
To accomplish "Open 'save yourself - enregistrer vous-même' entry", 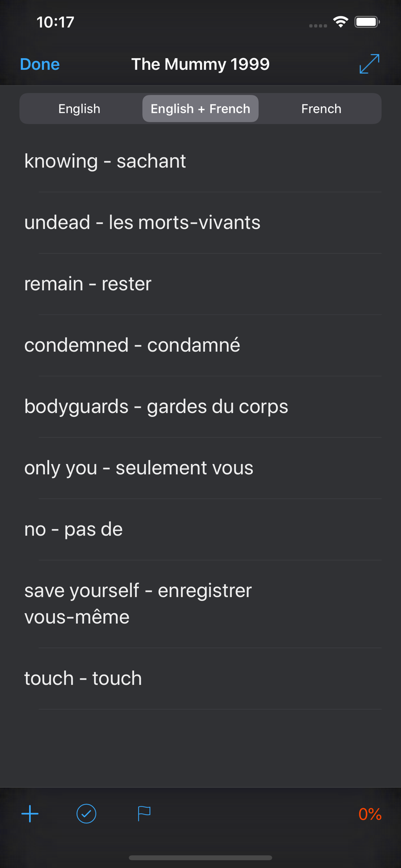I will (200, 604).
